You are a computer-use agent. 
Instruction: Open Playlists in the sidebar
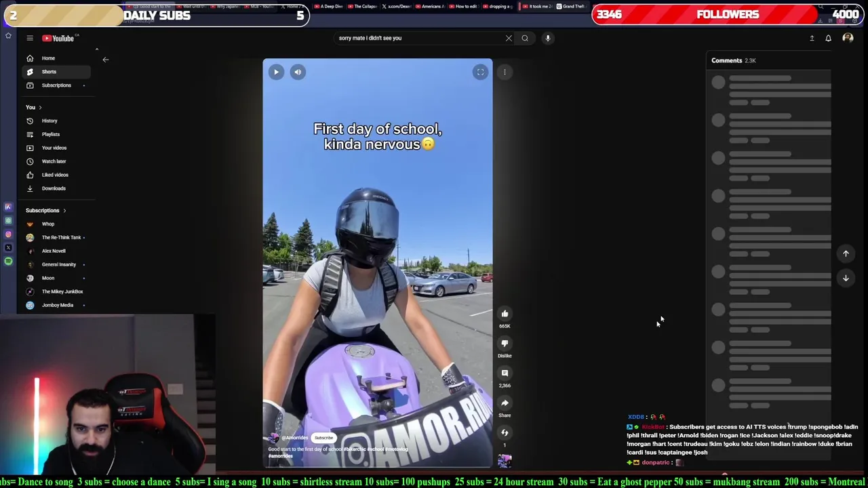click(57, 134)
